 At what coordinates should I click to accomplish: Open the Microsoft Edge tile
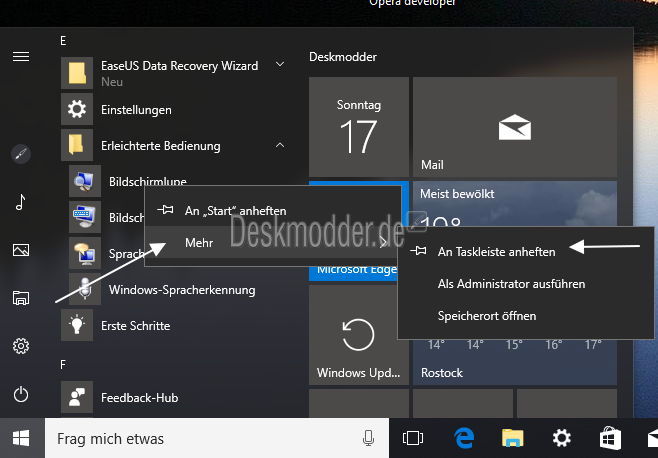(355, 273)
